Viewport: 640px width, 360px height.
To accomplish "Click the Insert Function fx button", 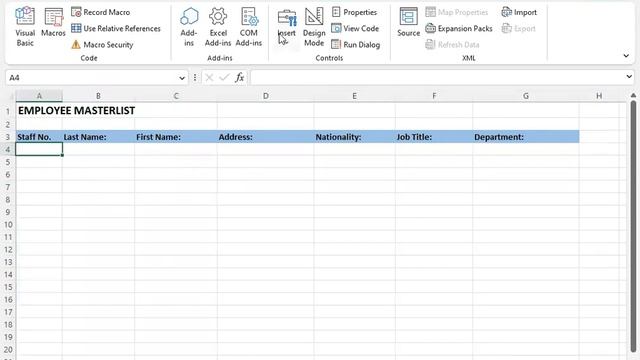I will pyautogui.click(x=240, y=77).
